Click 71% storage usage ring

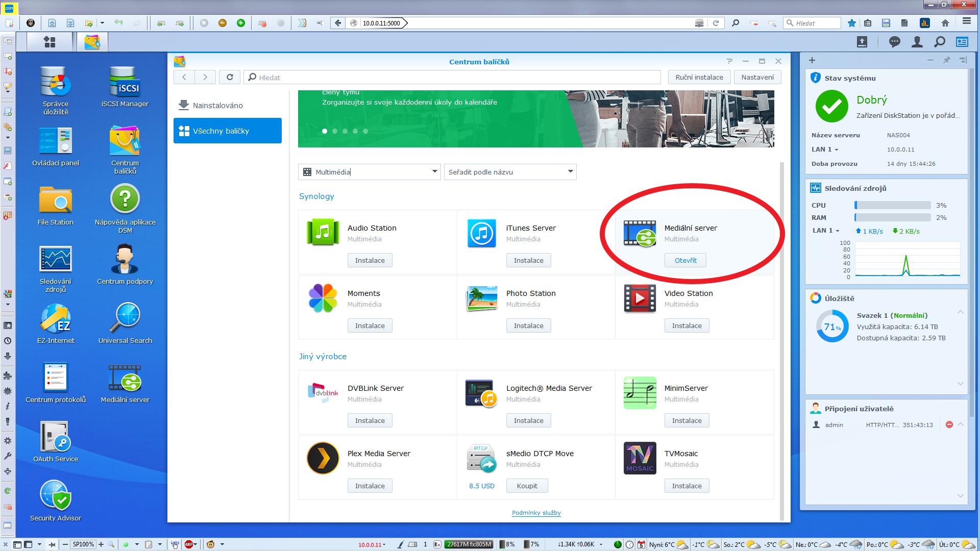click(832, 327)
